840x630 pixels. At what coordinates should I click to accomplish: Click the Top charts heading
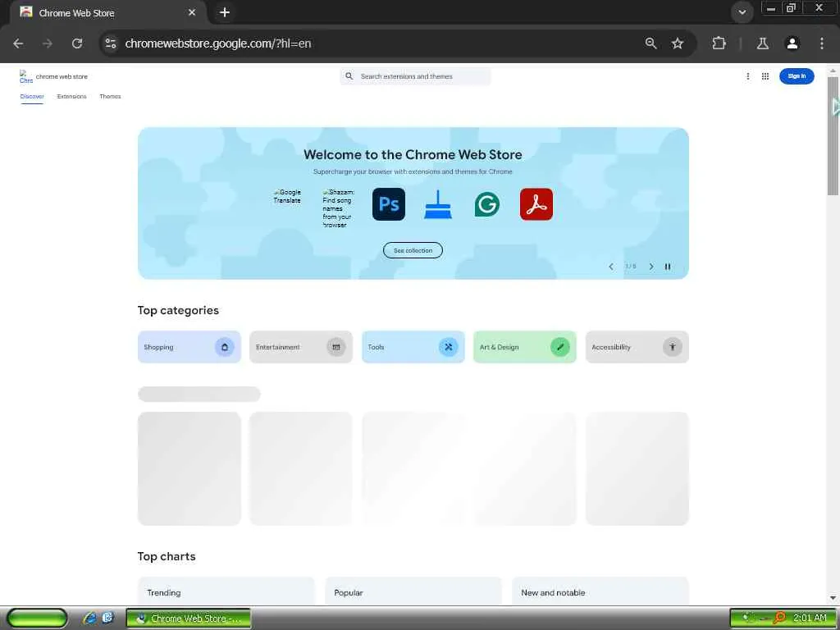click(167, 556)
